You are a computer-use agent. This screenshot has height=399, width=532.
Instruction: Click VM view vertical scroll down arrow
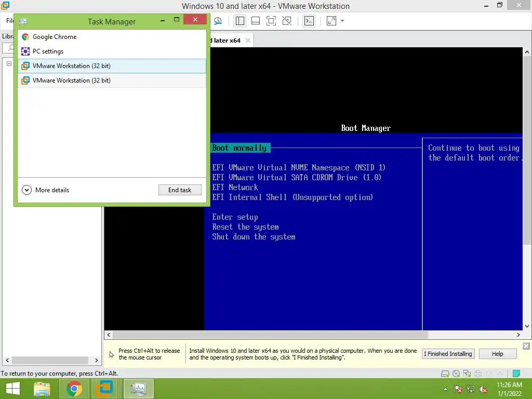[x=527, y=326]
